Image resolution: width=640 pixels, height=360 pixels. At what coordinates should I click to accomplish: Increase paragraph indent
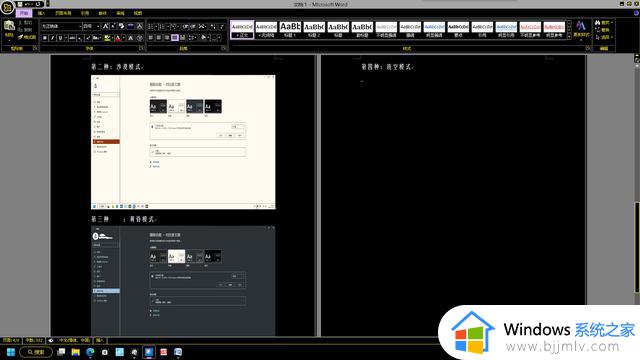pyautogui.click(x=193, y=27)
